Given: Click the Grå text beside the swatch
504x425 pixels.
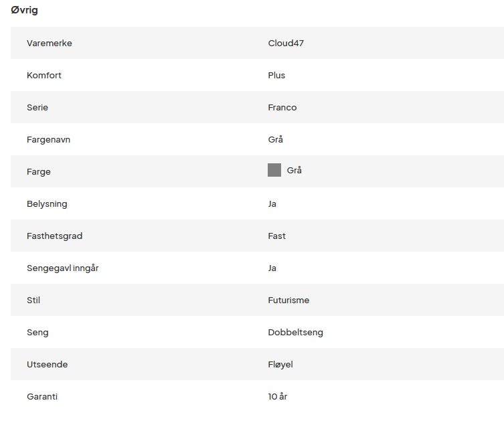Looking at the screenshot, I should click(x=294, y=171).
